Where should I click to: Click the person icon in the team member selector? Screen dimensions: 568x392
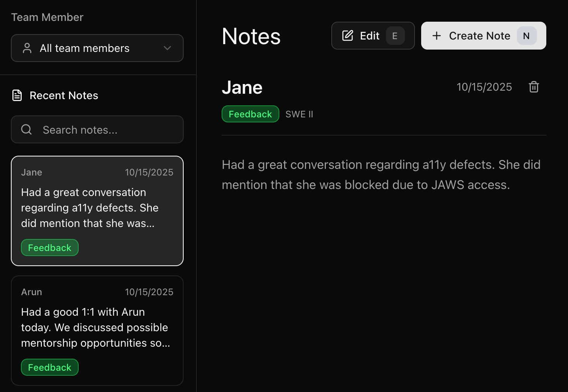(x=27, y=48)
